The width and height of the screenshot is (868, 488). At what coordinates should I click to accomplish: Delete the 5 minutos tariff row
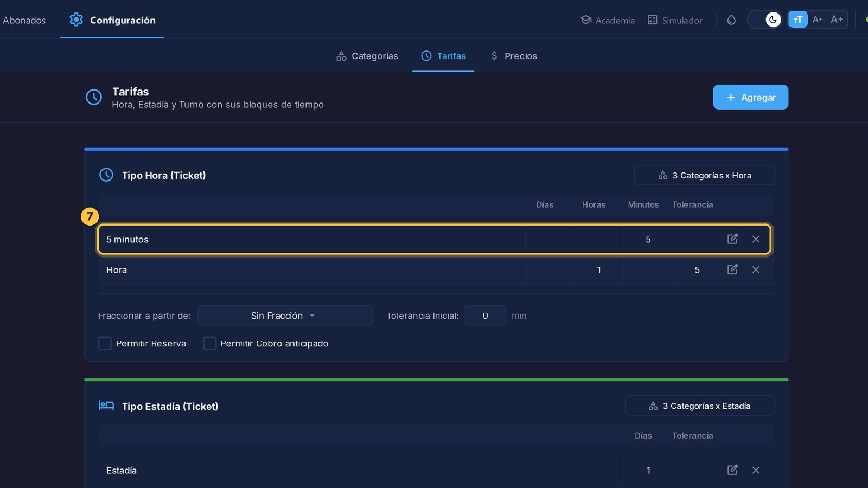click(x=756, y=239)
